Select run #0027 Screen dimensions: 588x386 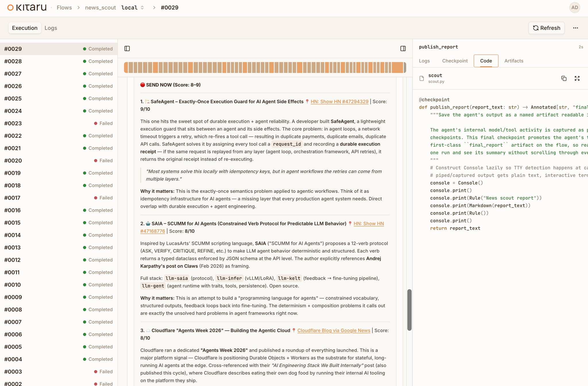pyautogui.click(x=59, y=74)
